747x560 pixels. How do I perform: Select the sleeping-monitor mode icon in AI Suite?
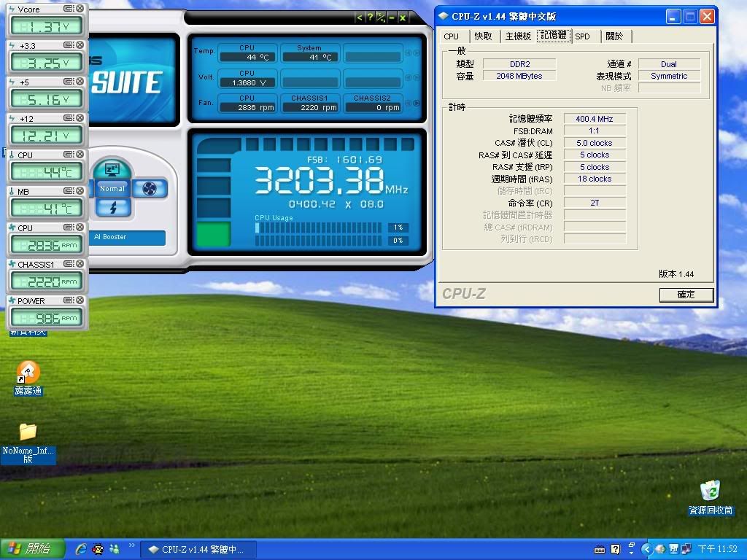[112, 169]
